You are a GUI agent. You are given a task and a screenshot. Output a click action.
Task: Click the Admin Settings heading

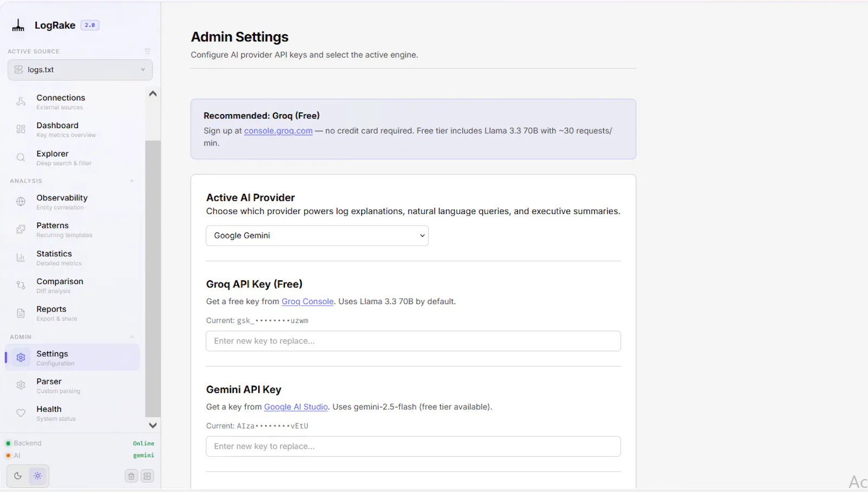click(240, 37)
